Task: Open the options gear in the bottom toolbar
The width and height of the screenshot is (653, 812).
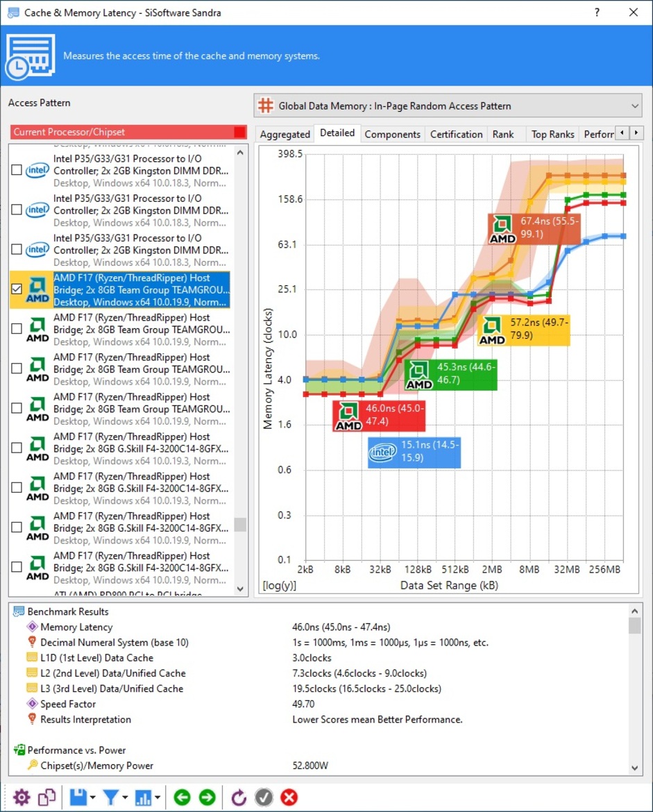Action: (22, 797)
